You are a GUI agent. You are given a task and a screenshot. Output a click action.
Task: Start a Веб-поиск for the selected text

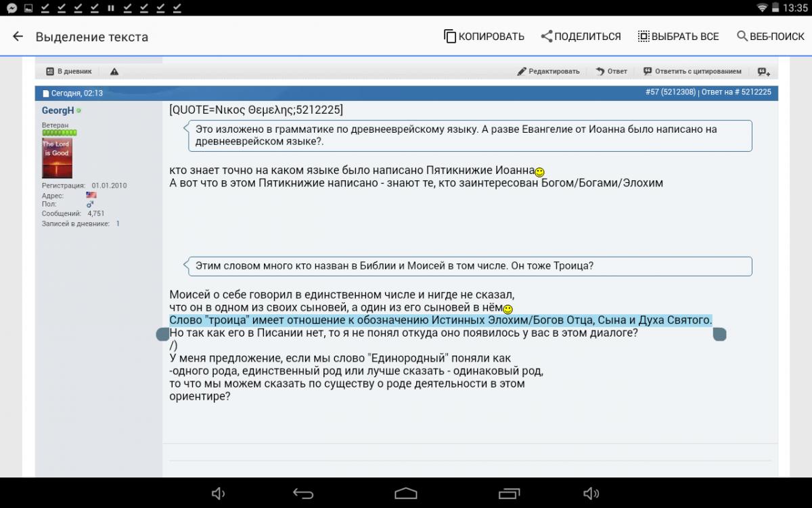770,37
